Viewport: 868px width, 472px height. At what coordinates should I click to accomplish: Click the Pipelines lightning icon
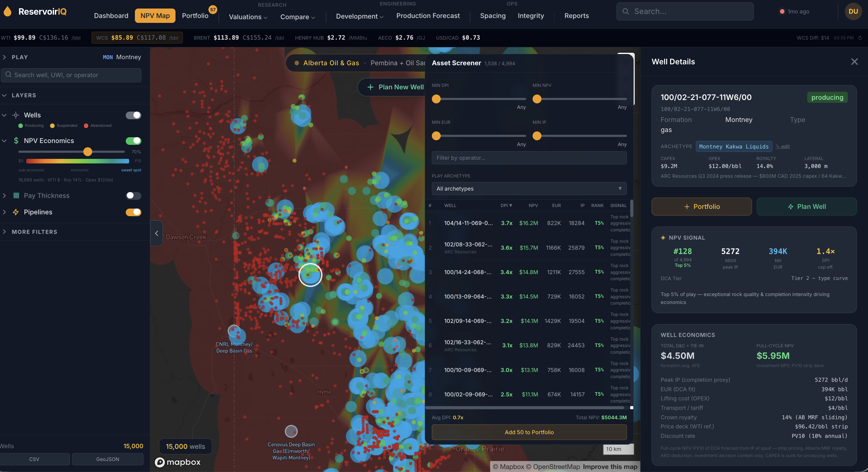(16, 212)
